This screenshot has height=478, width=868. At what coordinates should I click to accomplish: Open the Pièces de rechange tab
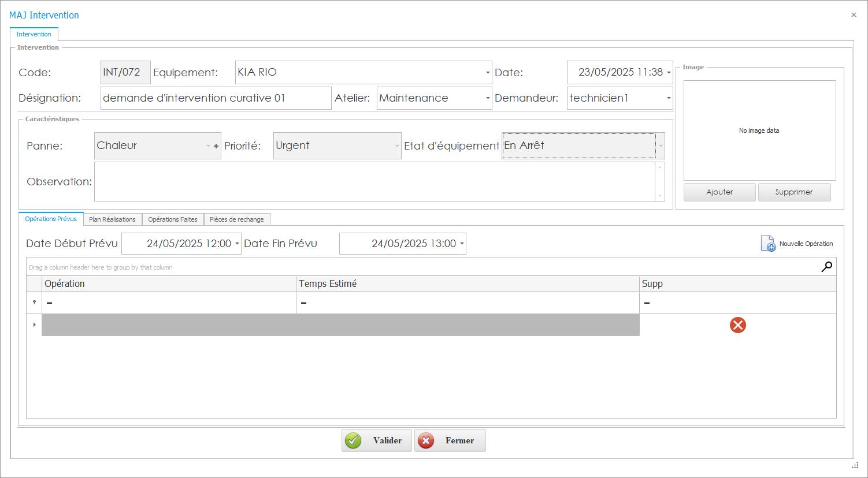236,219
